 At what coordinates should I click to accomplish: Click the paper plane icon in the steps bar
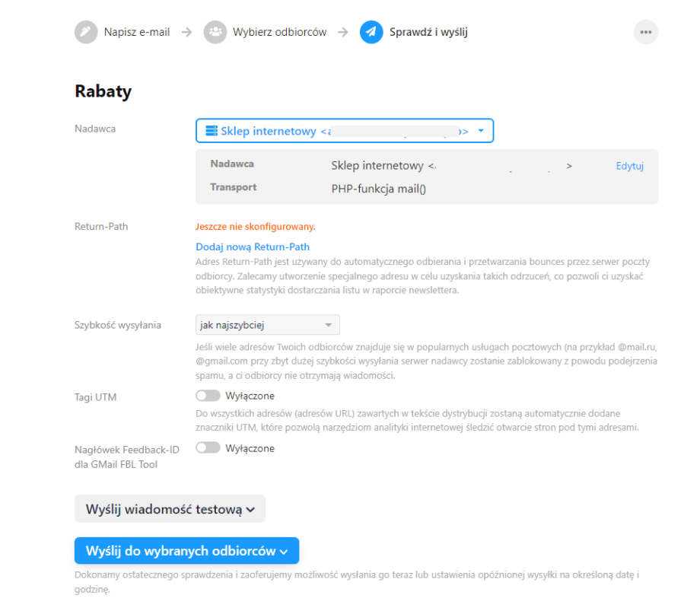pos(371,32)
